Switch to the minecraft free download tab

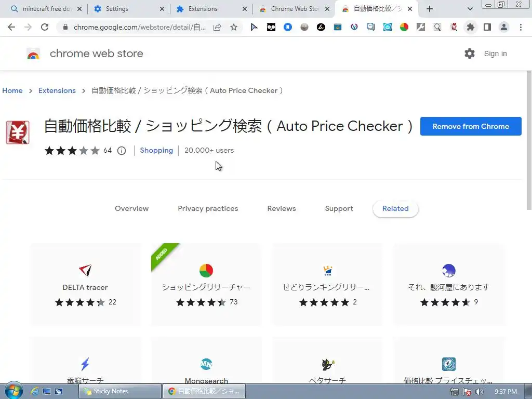pos(46,9)
